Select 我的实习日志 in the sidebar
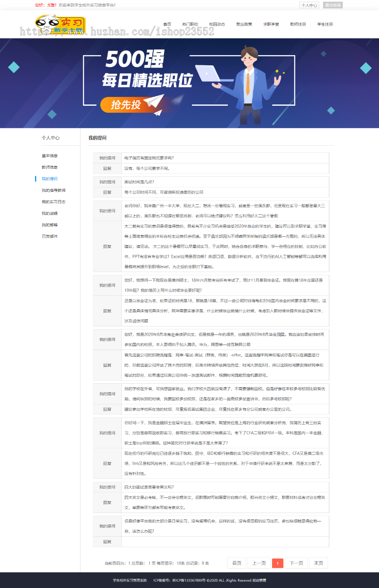The width and height of the screenshot is (379, 588). click(x=53, y=202)
